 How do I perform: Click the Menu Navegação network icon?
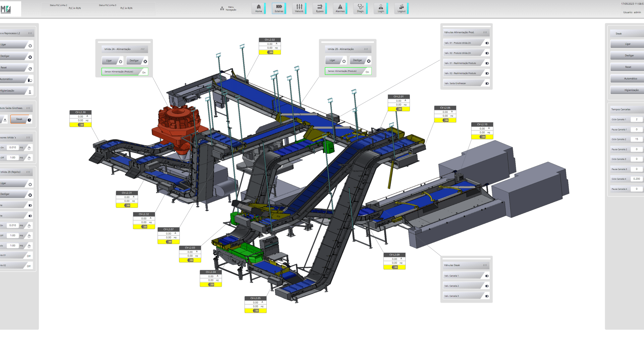coord(222,8)
